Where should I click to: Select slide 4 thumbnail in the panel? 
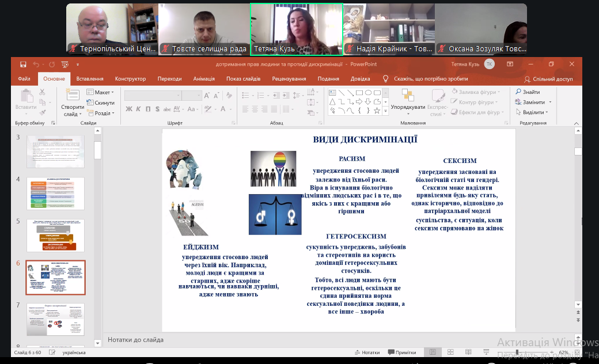pyautogui.click(x=55, y=193)
